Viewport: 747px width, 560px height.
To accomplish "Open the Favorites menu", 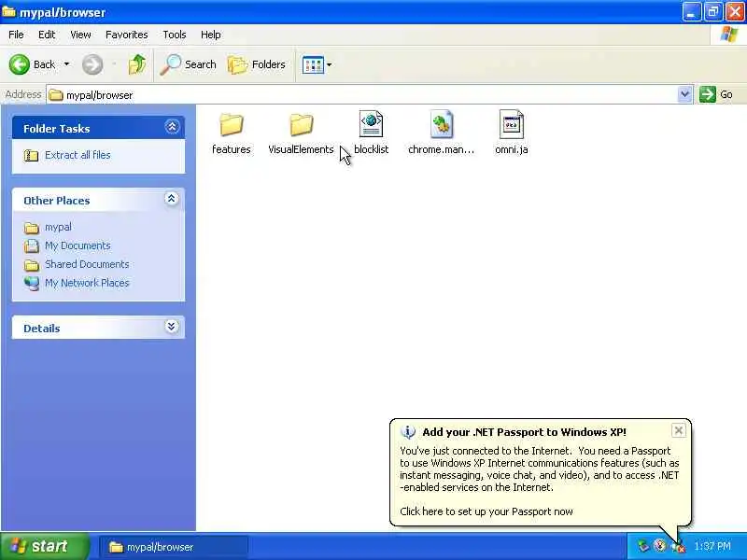I will 127,35.
